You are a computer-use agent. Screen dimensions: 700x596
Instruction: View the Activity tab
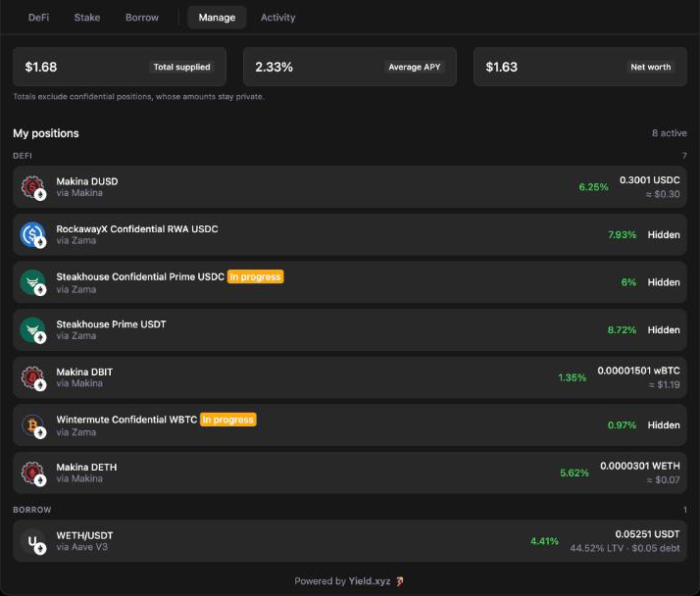(277, 18)
